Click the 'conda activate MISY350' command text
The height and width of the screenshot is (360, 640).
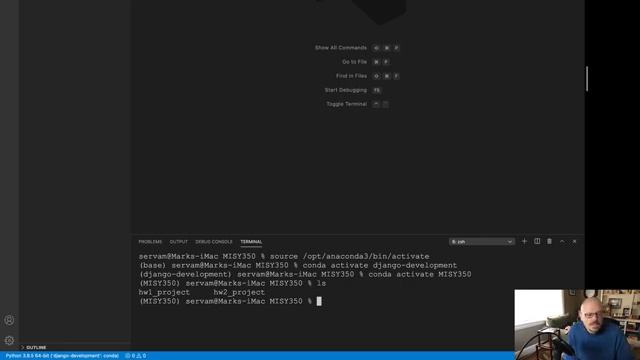[420, 274]
